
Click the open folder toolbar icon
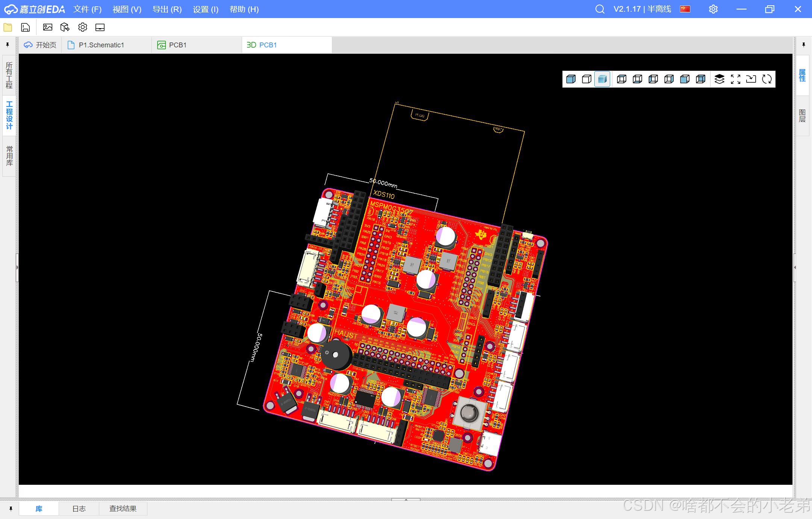(8, 27)
